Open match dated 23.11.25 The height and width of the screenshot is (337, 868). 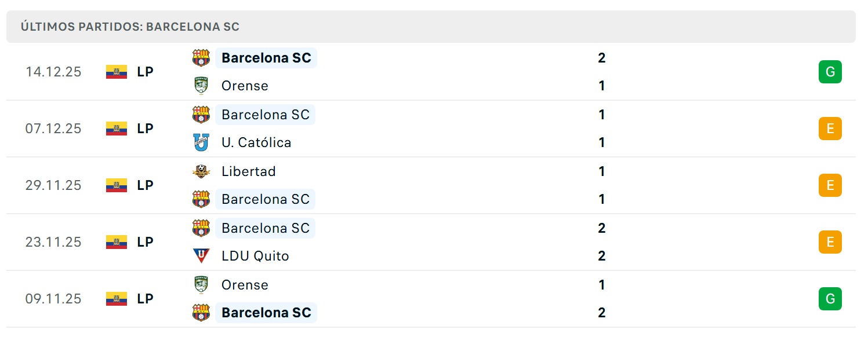431,242
